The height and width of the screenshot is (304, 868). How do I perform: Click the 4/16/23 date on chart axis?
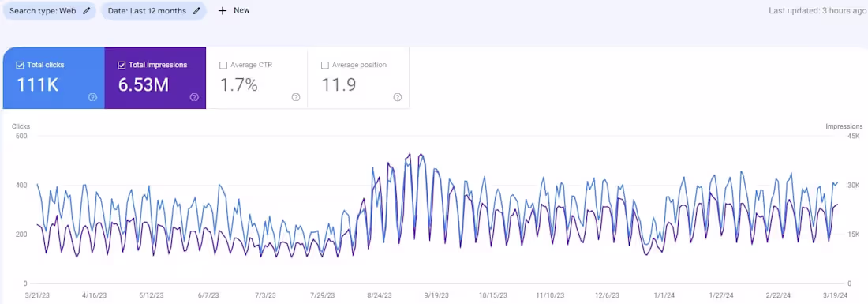(94, 295)
